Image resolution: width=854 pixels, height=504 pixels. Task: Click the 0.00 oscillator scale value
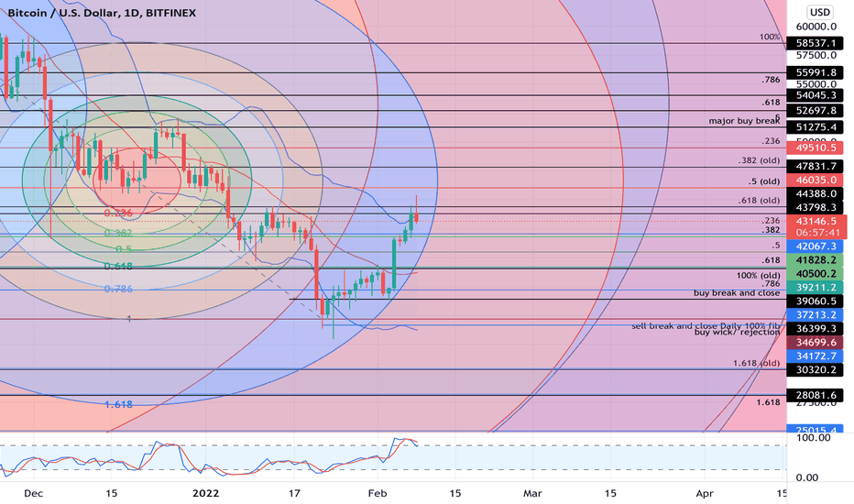pos(807,477)
